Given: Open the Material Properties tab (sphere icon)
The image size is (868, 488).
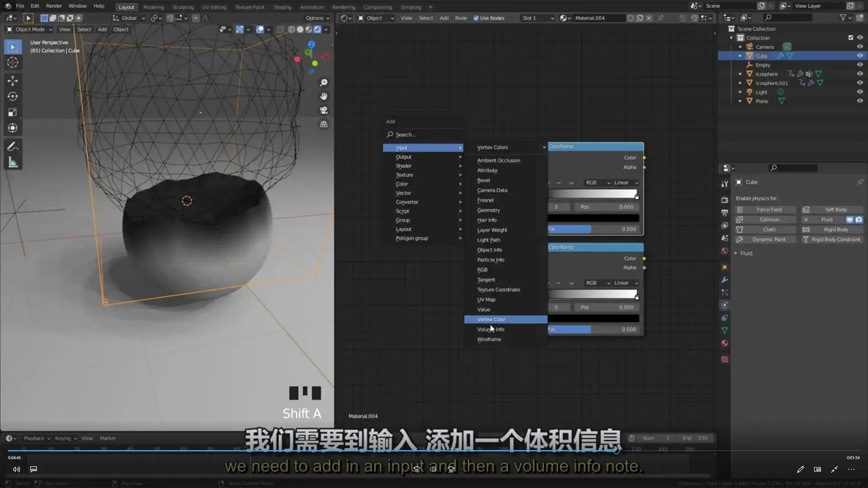Looking at the screenshot, I should point(725,343).
